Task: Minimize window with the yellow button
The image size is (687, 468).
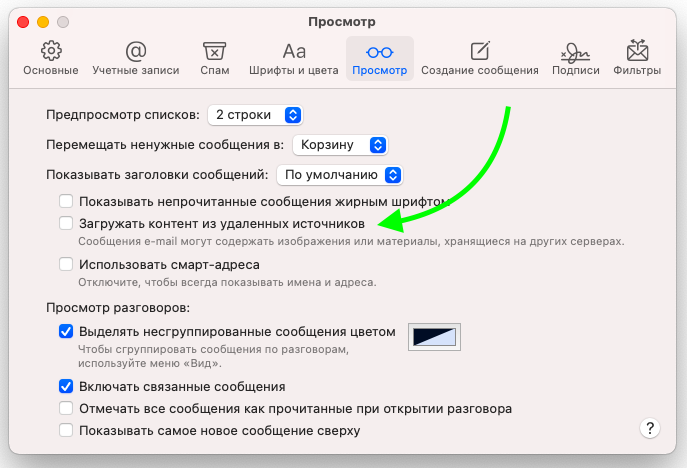Action: tap(43, 22)
